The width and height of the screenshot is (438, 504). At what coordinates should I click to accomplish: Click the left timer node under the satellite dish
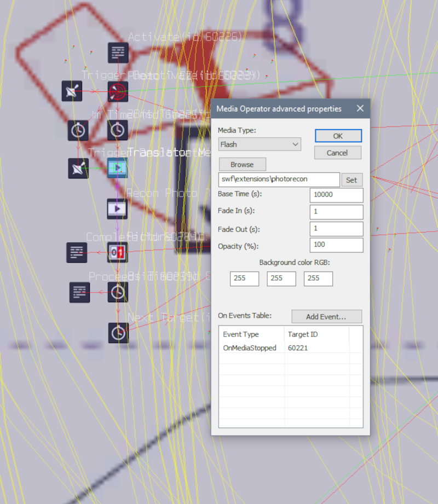[x=78, y=130]
